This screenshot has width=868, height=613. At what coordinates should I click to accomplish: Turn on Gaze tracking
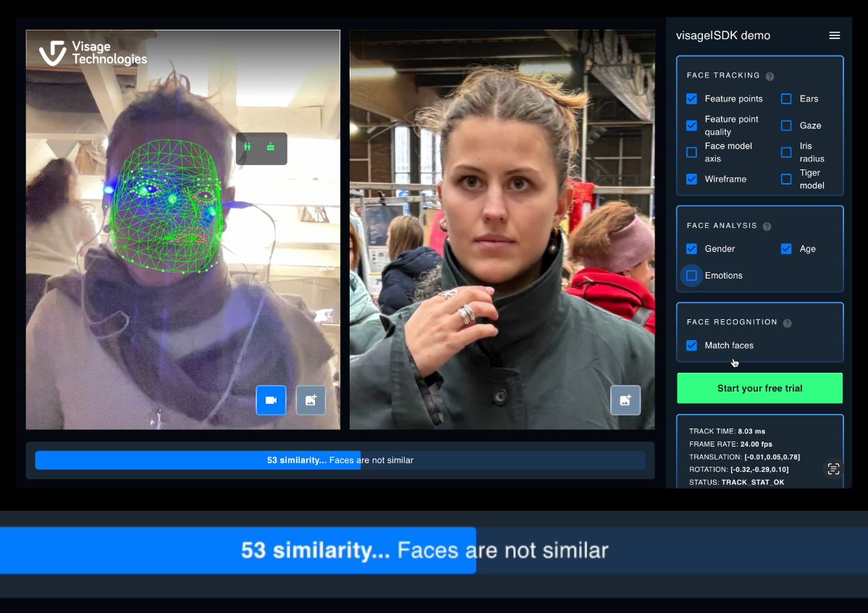pyautogui.click(x=786, y=125)
